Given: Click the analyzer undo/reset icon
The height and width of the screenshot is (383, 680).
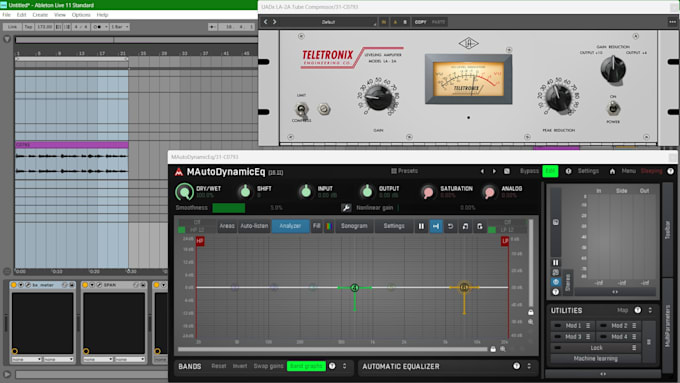Looking at the screenshot, I should coord(451,226).
